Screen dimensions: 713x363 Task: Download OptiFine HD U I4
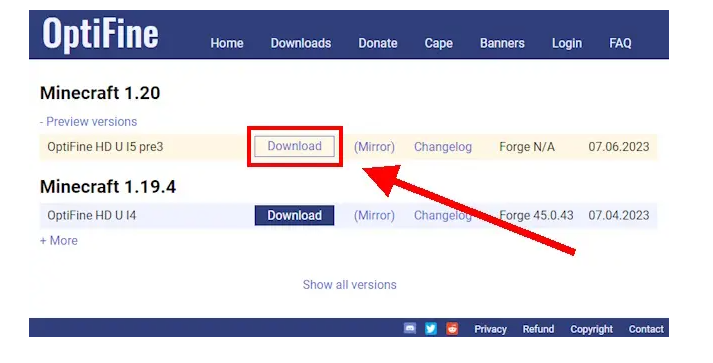click(x=294, y=215)
